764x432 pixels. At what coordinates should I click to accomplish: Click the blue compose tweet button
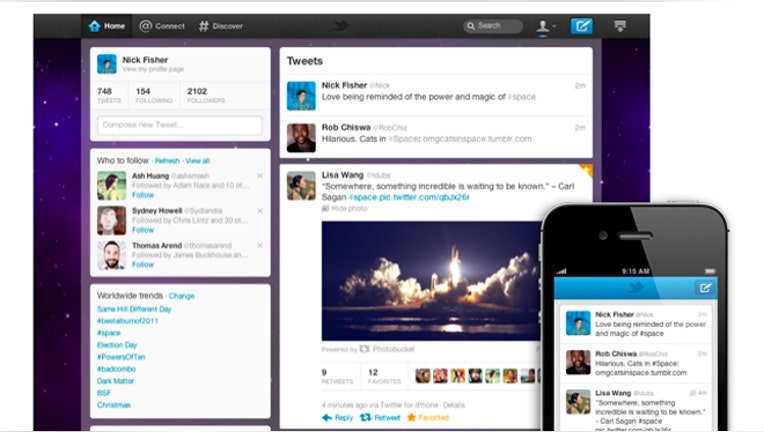(582, 26)
